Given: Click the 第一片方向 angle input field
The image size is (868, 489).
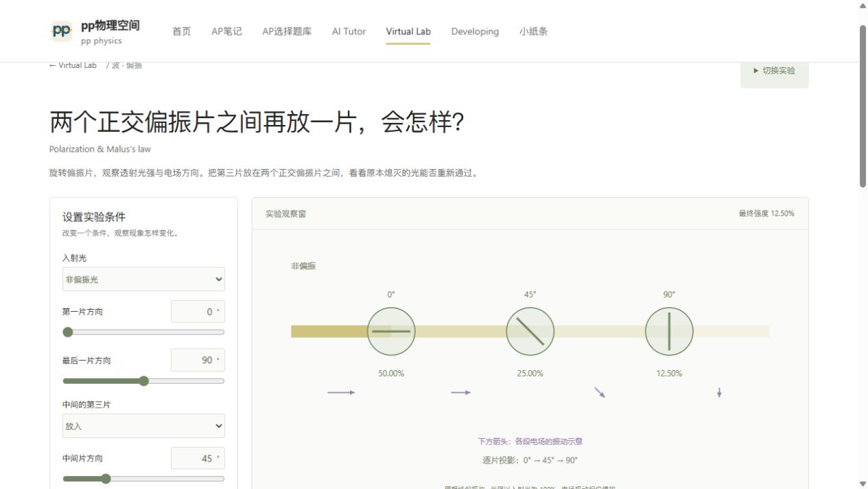Looking at the screenshot, I should 198,312.
